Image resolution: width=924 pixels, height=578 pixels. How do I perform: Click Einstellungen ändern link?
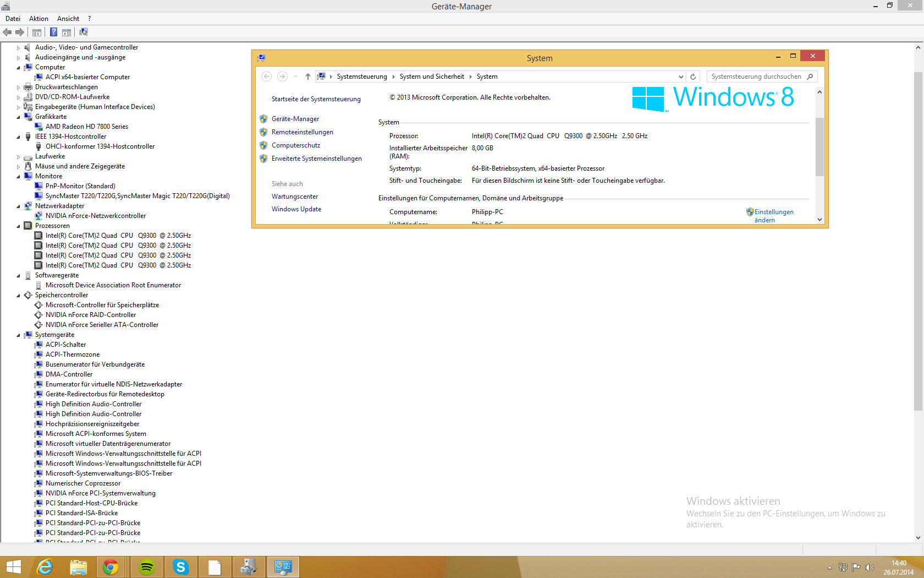pyautogui.click(x=774, y=216)
